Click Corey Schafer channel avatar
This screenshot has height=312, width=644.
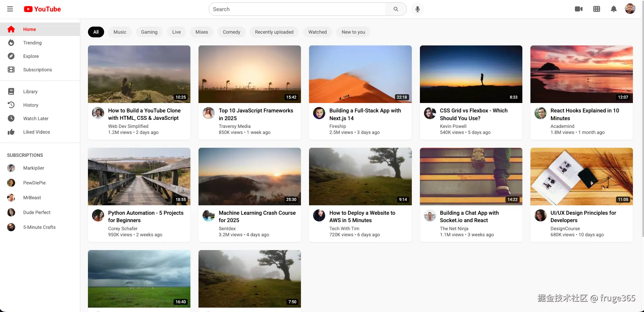click(98, 215)
